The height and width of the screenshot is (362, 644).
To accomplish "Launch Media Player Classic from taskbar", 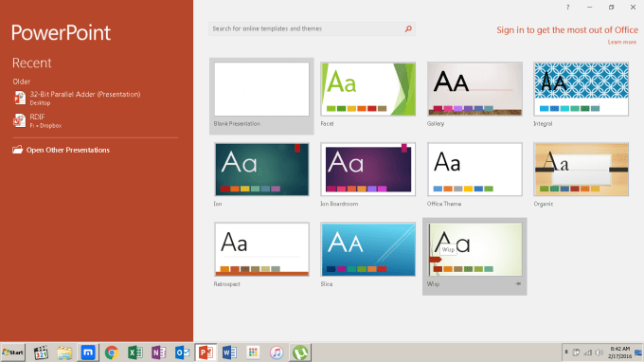I will tap(41, 353).
